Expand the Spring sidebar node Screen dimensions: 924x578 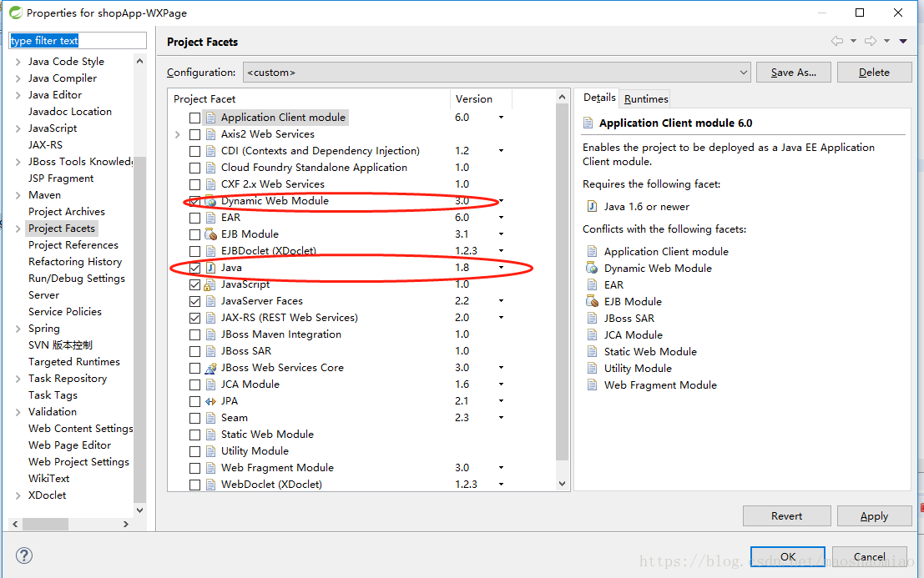point(18,329)
